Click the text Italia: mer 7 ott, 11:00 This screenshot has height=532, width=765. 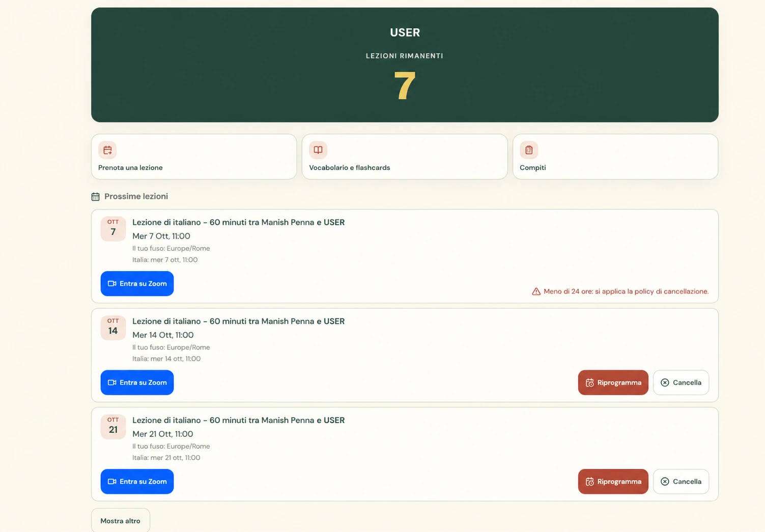165,260
